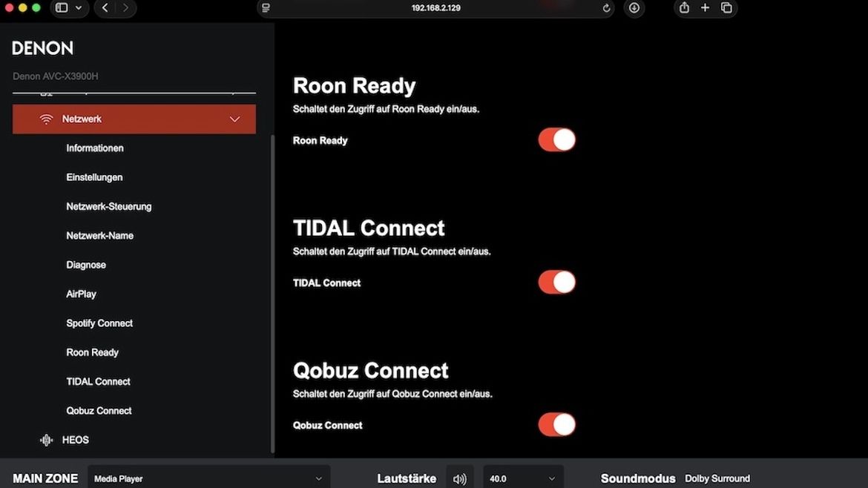
Task: Show the tab overview icon
Action: pyautogui.click(x=726, y=7)
